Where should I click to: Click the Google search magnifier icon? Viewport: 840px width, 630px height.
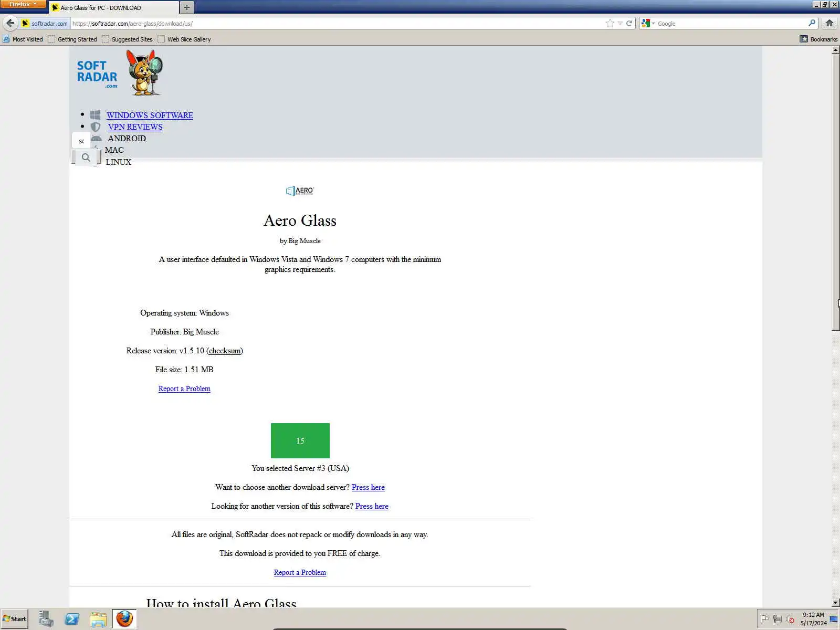click(812, 23)
